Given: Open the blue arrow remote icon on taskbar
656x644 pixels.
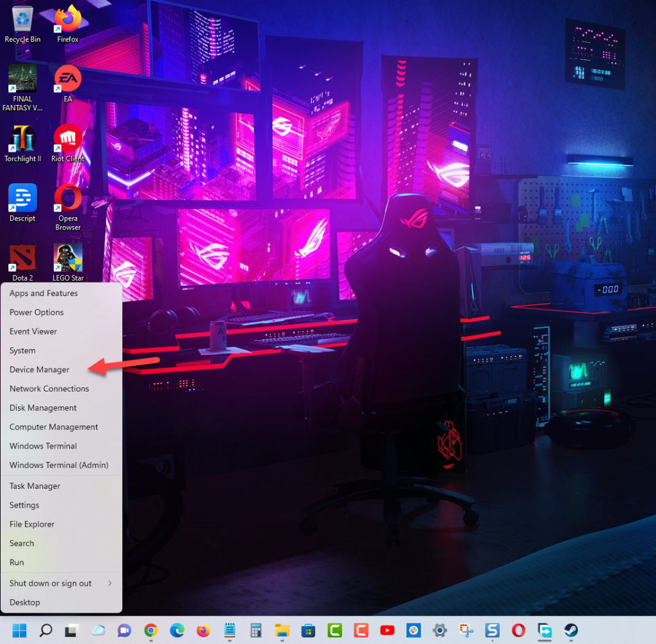Looking at the screenshot, I should pos(545,630).
